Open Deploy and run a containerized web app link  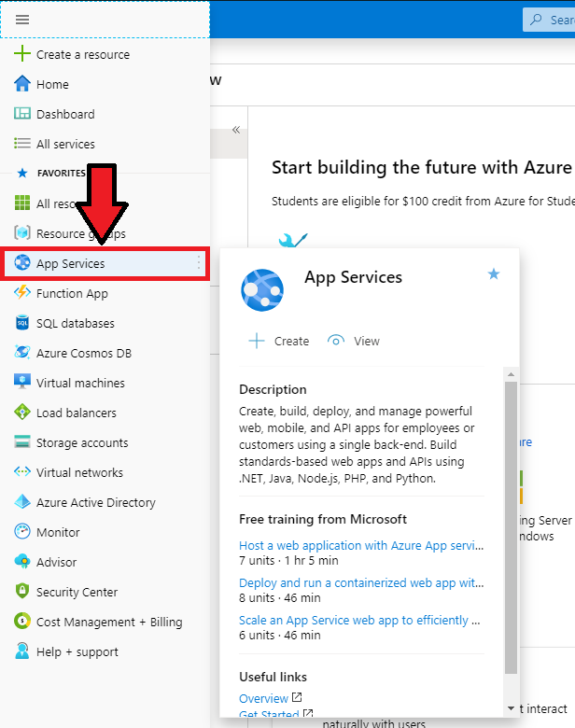[x=361, y=582]
